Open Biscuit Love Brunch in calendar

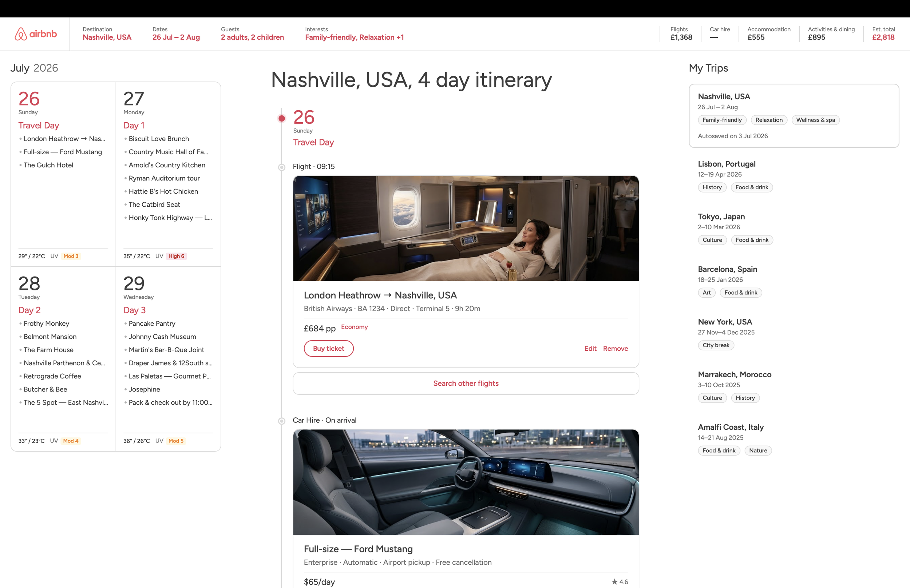tap(158, 139)
